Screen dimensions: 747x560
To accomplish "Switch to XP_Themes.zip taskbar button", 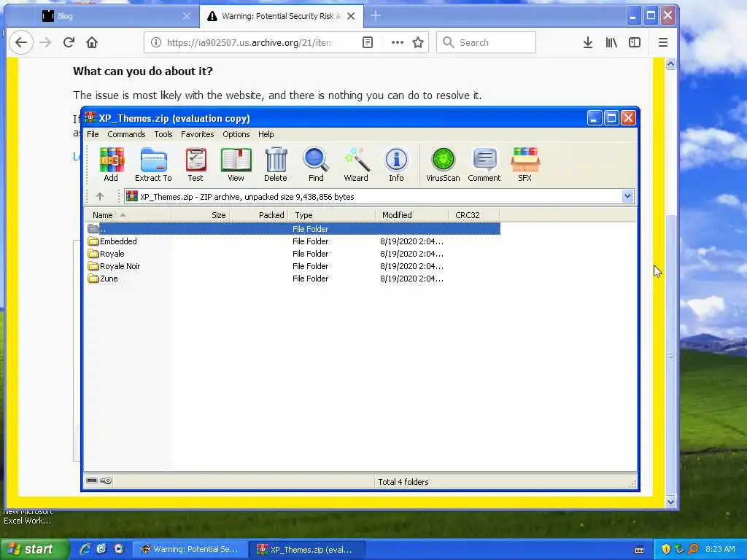I will click(306, 550).
